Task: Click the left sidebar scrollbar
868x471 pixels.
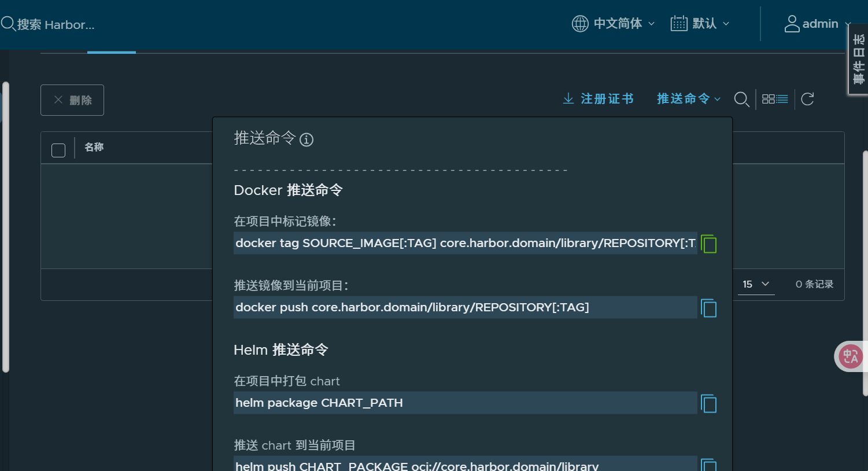Action: tap(6, 227)
